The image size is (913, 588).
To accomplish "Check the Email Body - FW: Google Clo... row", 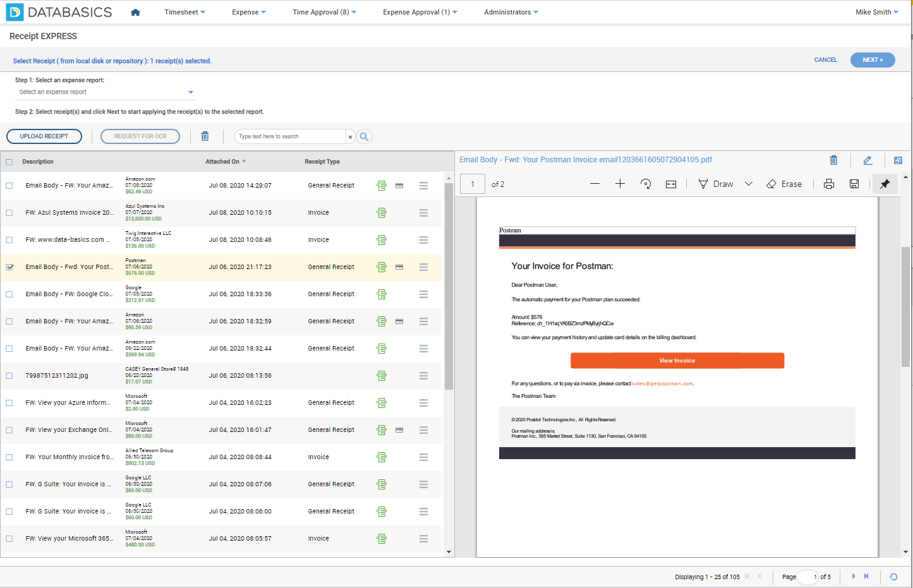I will (x=9, y=294).
